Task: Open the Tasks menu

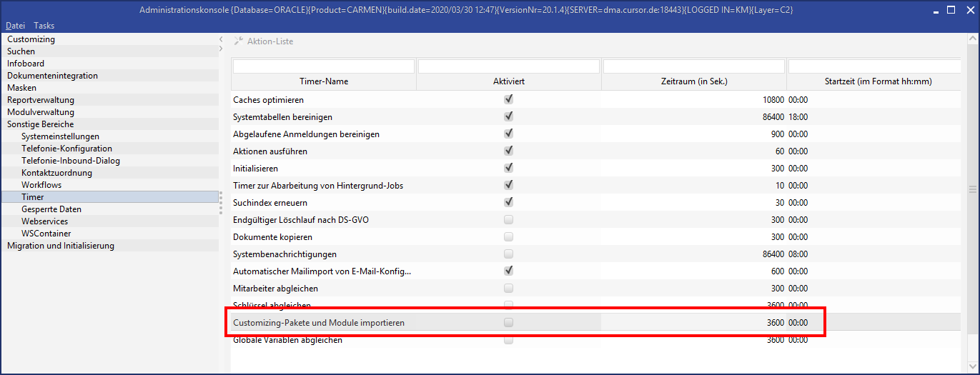Action: click(44, 26)
